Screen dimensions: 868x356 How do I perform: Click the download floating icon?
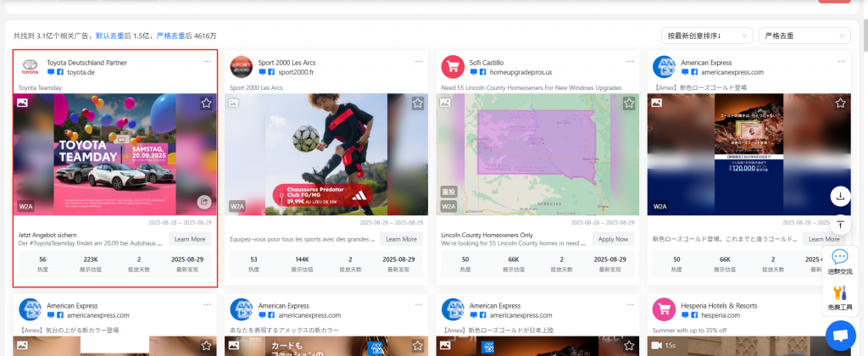click(x=840, y=196)
